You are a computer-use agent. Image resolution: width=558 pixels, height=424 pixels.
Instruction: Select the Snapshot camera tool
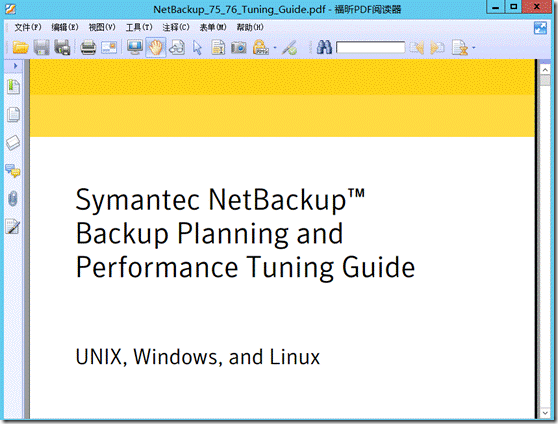pyautogui.click(x=239, y=47)
